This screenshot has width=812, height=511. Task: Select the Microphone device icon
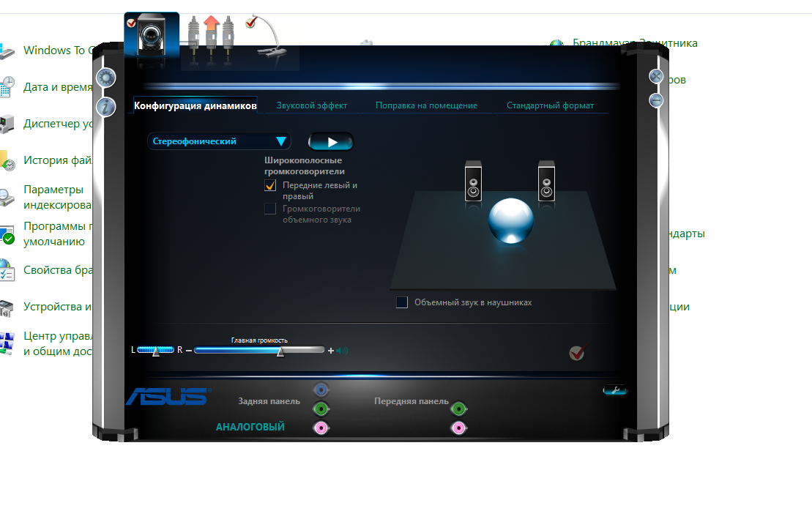pyautogui.click(x=266, y=34)
